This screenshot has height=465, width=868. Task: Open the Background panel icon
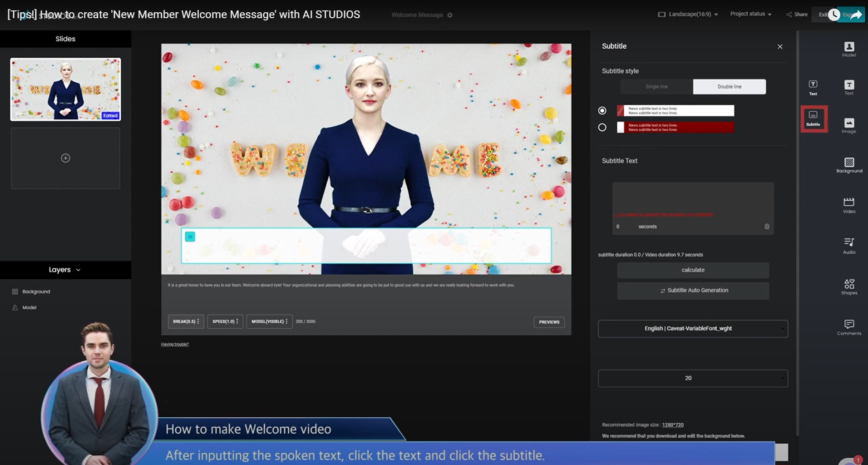pos(849,165)
